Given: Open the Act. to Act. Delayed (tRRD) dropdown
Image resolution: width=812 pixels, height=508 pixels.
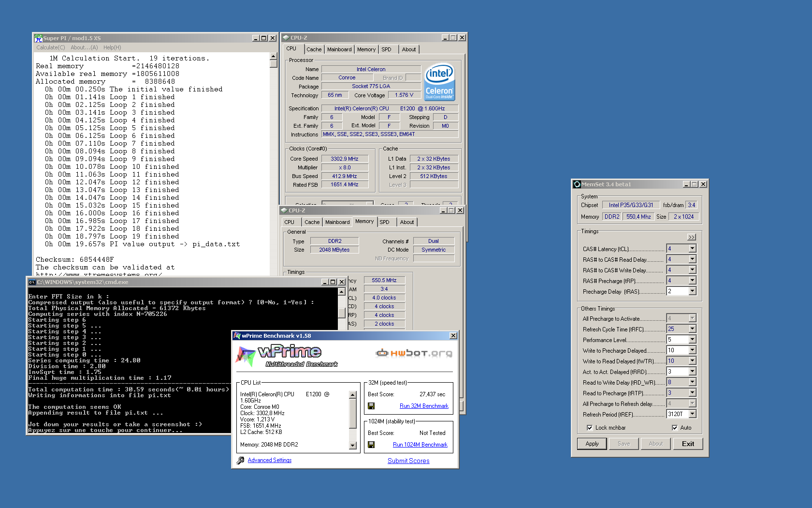Looking at the screenshot, I should [x=692, y=372].
